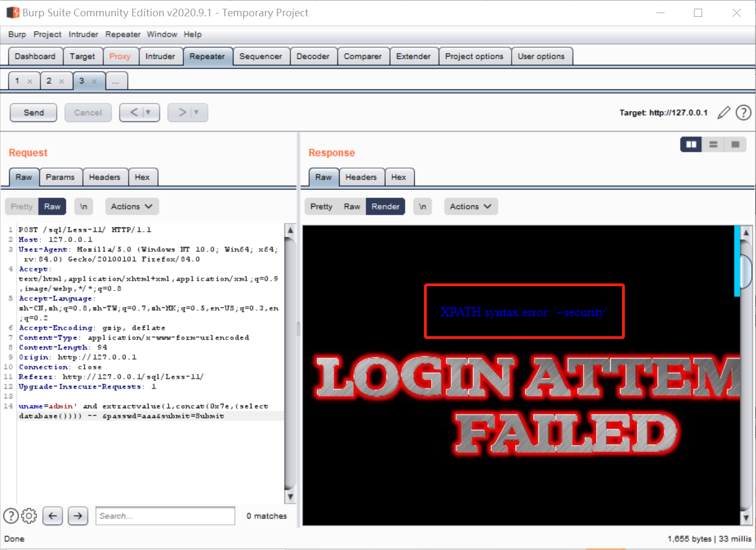This screenshot has width=756, height=550.
Task: Click request vertical scrollbar track
Action: (290, 364)
